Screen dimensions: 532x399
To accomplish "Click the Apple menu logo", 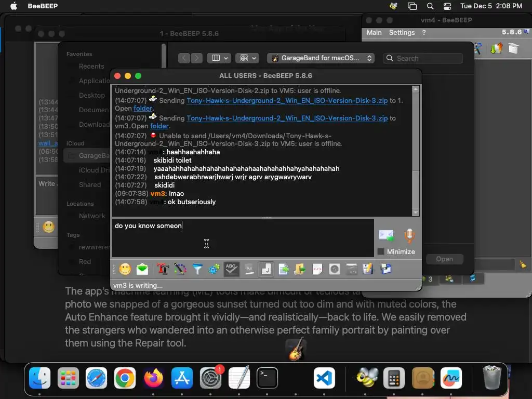I will tap(14, 6).
